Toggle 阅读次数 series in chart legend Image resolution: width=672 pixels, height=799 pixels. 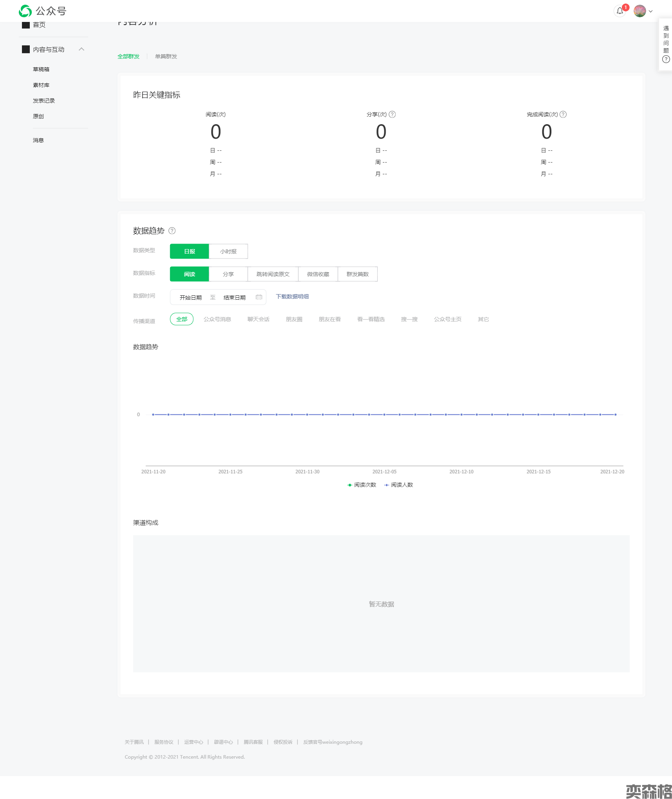click(362, 485)
